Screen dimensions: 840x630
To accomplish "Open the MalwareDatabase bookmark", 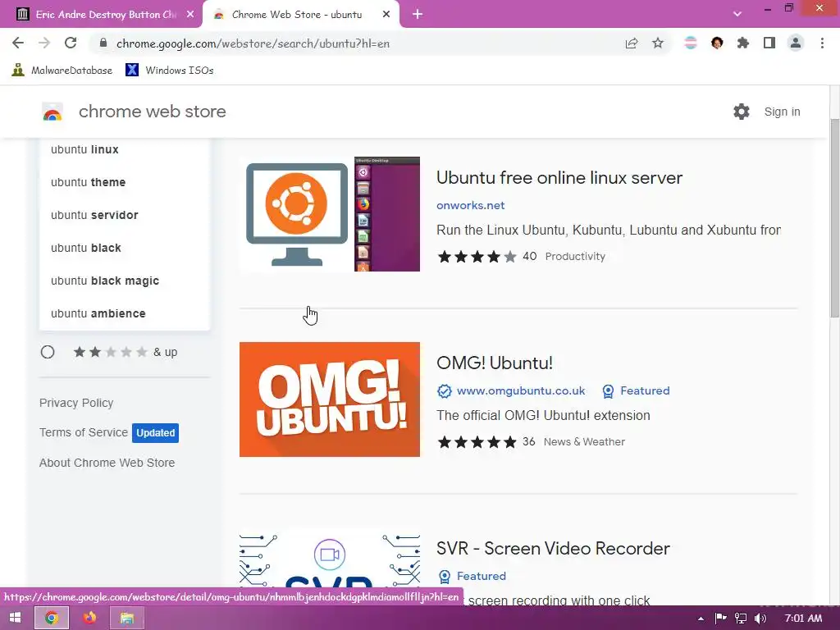I will pos(62,71).
